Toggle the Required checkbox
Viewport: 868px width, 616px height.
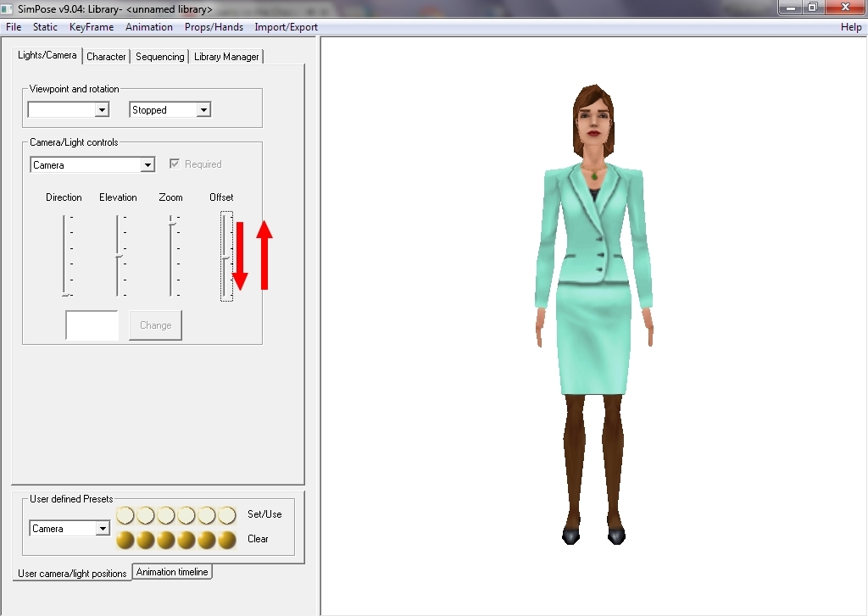pyautogui.click(x=175, y=164)
